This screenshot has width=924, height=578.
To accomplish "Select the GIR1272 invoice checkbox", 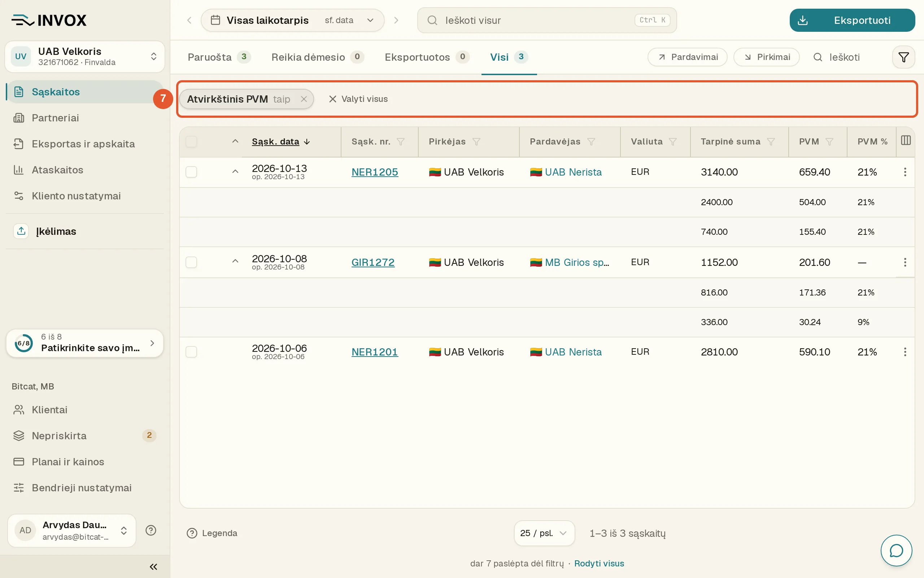I will tap(191, 262).
